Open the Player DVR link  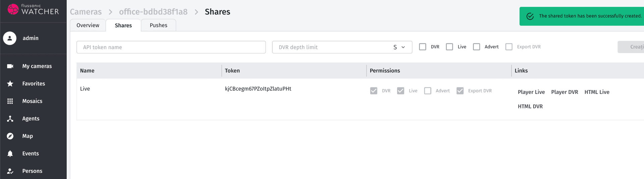pos(565,92)
